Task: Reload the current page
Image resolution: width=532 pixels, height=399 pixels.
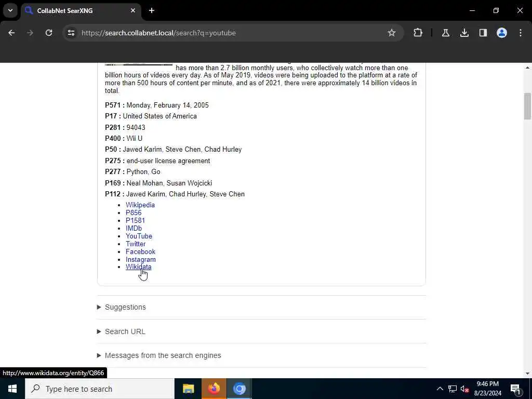Action: point(49,33)
